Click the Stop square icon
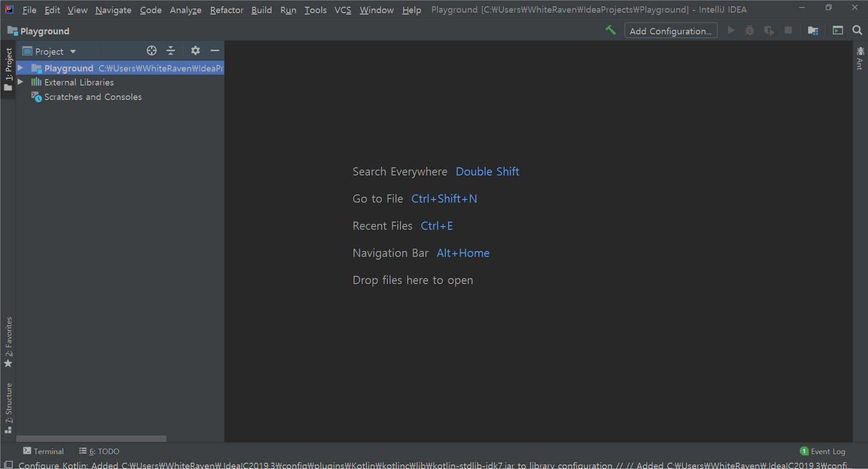Screen dimensions: 868x469 click(x=788, y=30)
